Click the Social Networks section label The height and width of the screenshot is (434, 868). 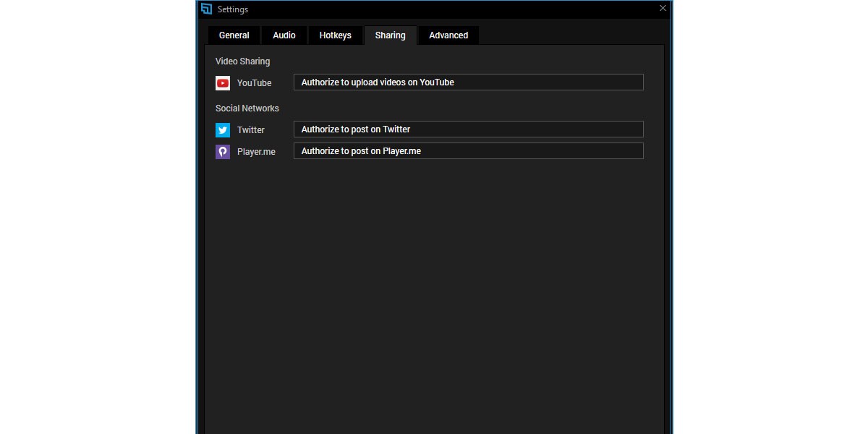[x=247, y=108]
